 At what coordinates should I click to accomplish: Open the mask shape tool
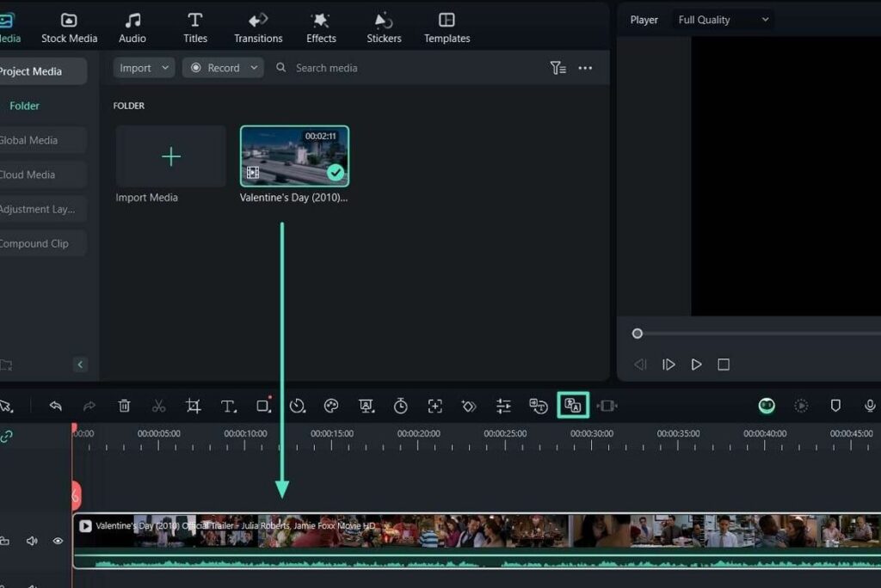coord(263,406)
